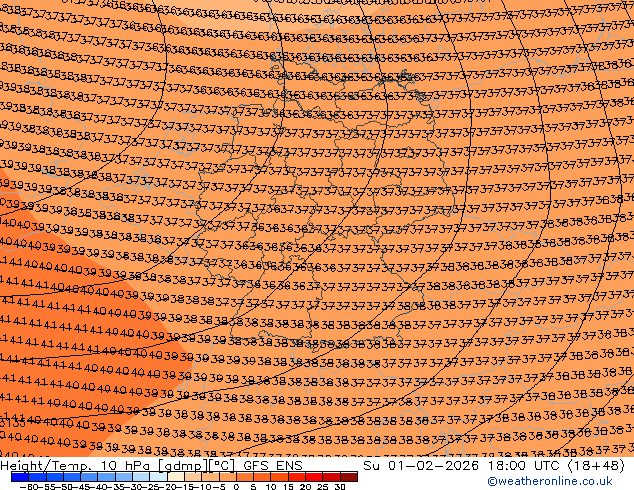Choose the lightest blue swatch between -25 and -20
This screenshot has width=634, height=490.
pyautogui.click(x=158, y=477)
